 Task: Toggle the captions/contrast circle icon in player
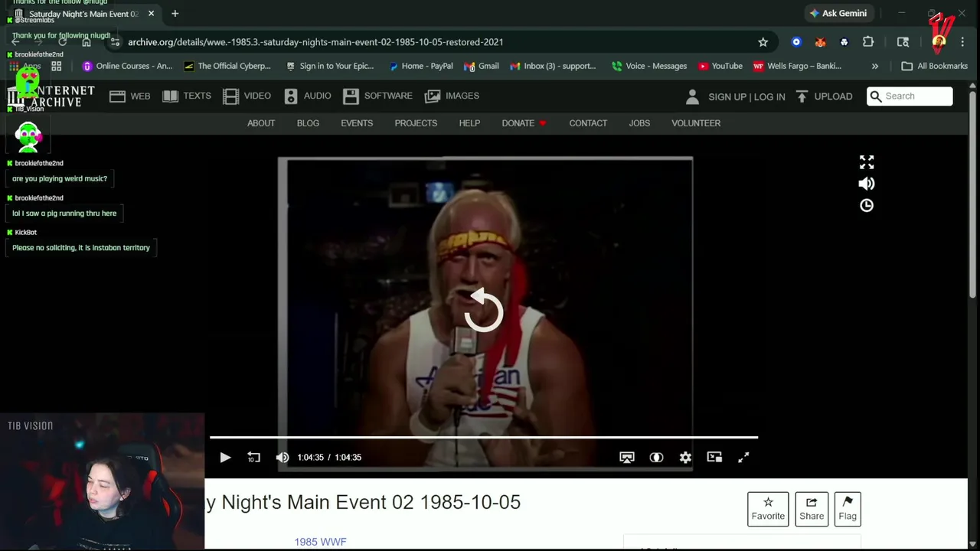pos(656,458)
